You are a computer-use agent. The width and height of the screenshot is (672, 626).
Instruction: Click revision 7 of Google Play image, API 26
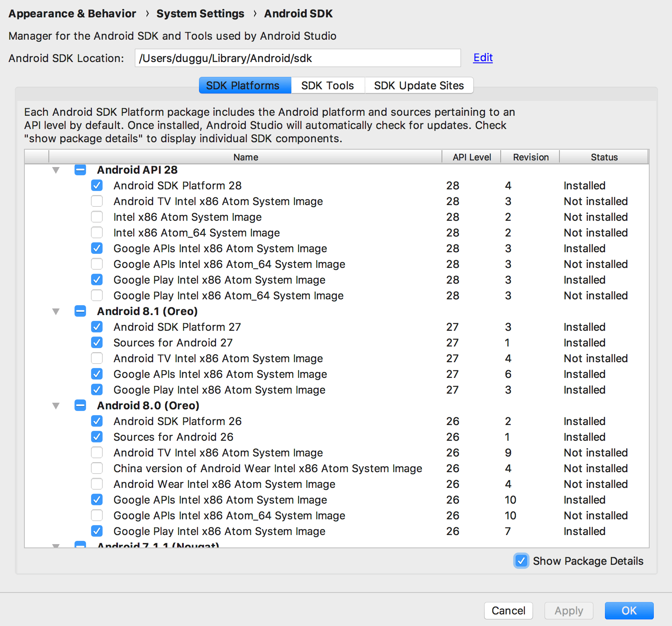pyautogui.click(x=508, y=531)
